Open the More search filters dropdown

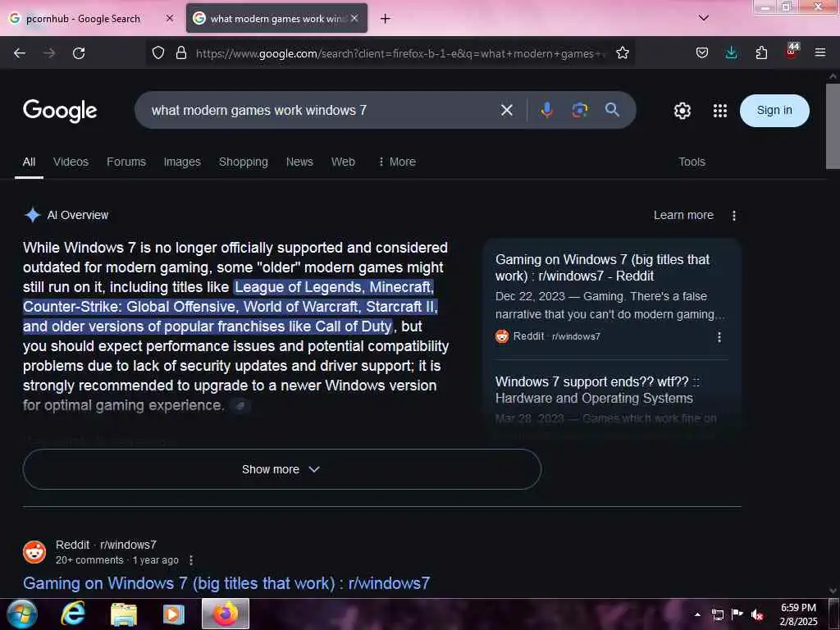pos(397,162)
